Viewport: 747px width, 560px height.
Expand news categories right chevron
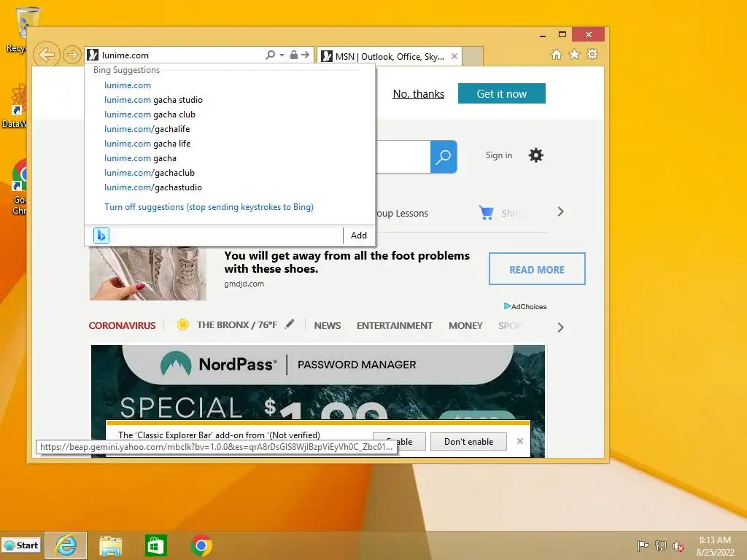point(560,327)
